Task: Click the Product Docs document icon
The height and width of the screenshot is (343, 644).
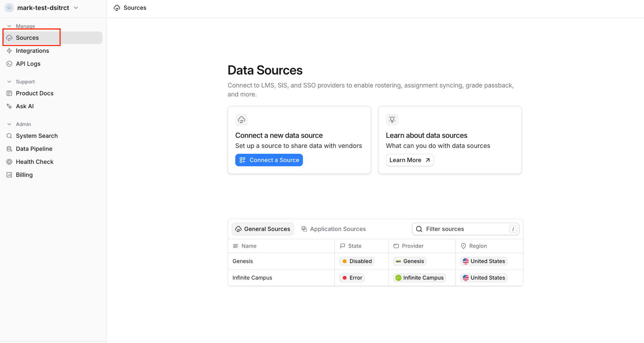Action: coord(9,93)
